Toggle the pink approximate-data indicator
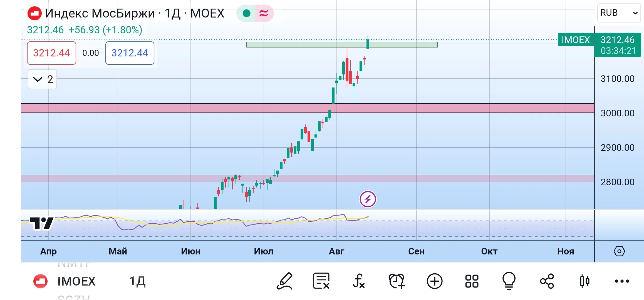644x300 pixels. pyautogui.click(x=264, y=13)
